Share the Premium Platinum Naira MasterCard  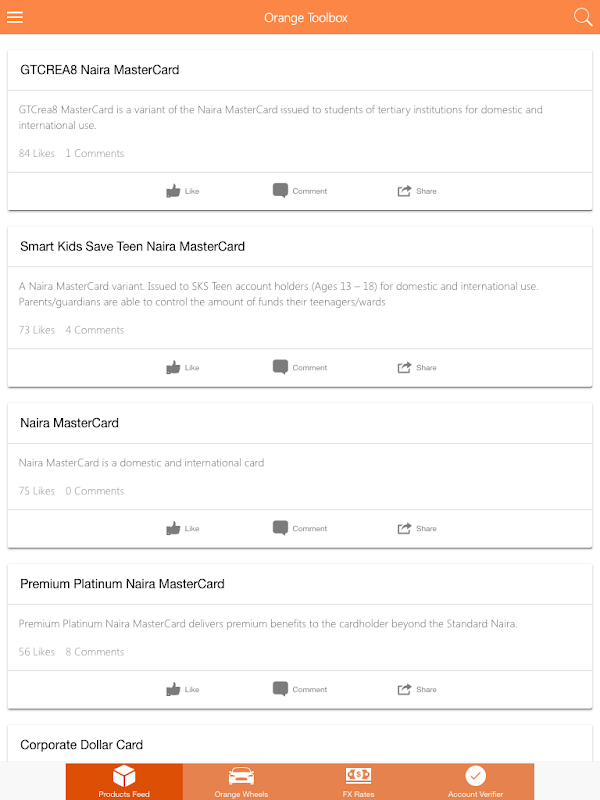click(417, 690)
